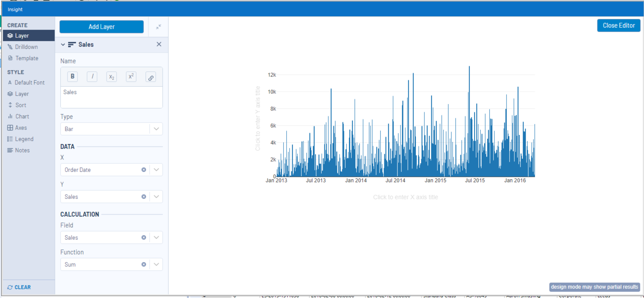Screen dimensions: 644x298
Task: Open the Chart style settings
Action: (22, 116)
